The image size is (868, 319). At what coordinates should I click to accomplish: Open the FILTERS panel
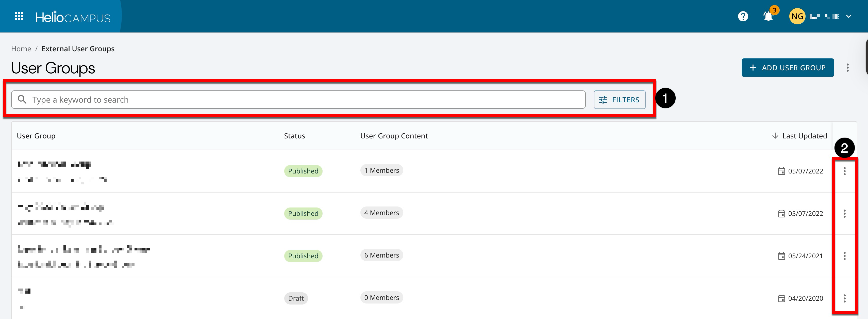tap(619, 100)
